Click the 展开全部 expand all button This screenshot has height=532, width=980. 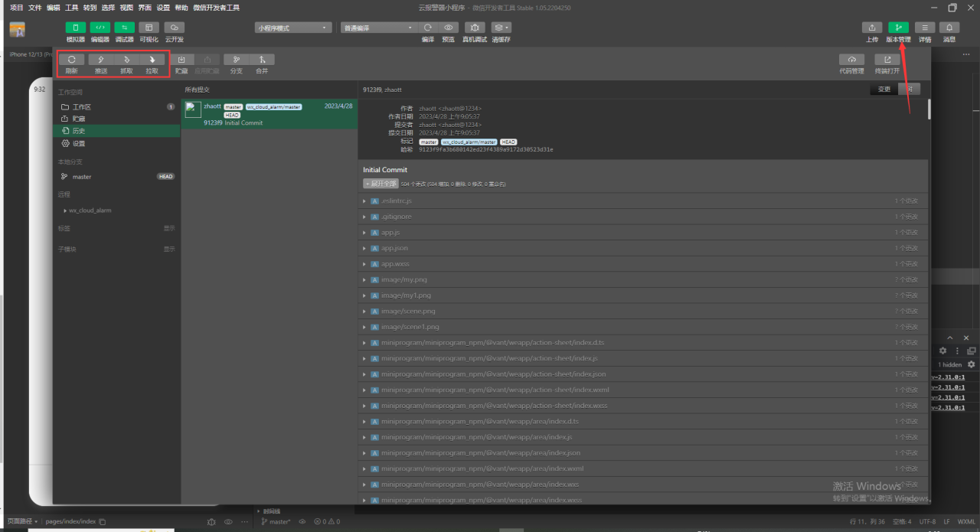click(x=381, y=184)
